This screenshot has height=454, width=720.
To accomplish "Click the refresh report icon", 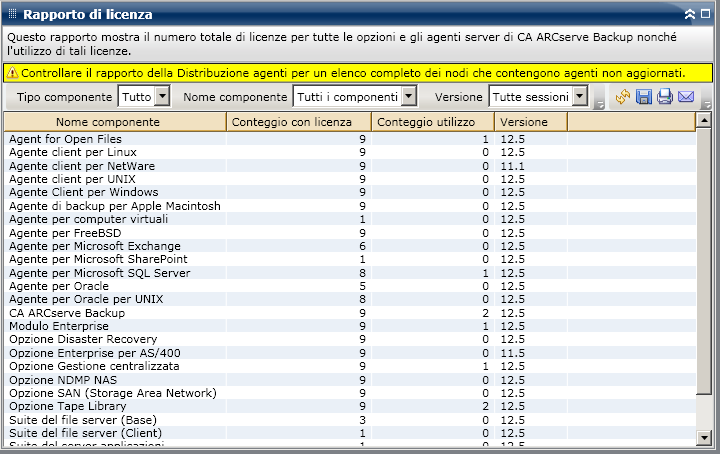I will point(623,97).
